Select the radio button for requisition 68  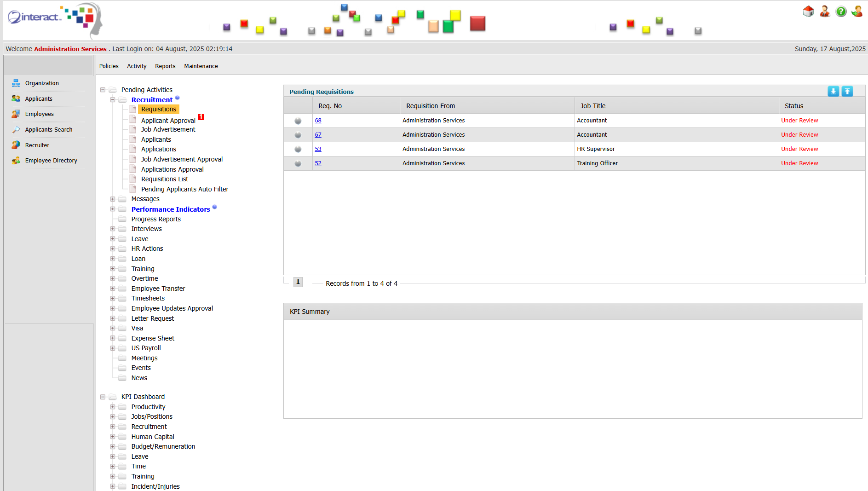(298, 121)
